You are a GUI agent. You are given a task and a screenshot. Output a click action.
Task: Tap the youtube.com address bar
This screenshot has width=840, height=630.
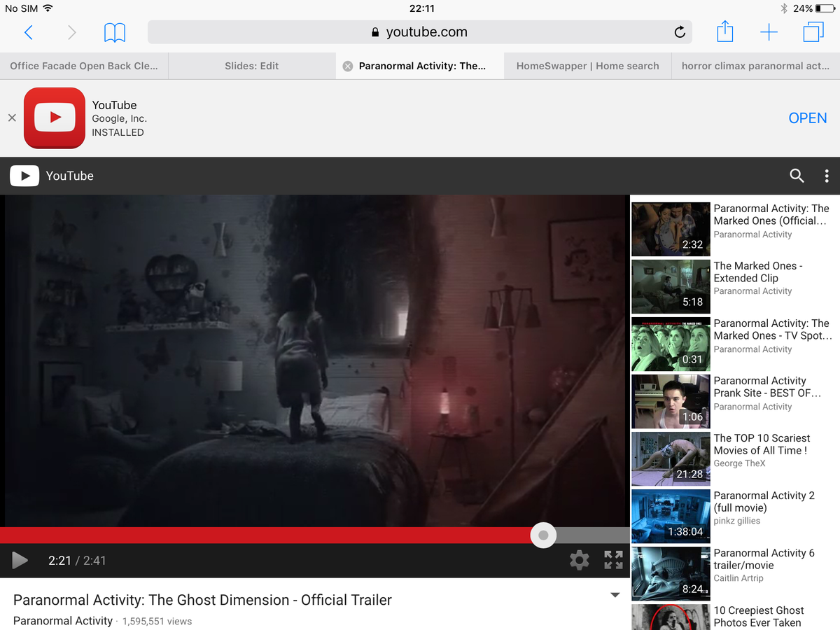click(419, 31)
